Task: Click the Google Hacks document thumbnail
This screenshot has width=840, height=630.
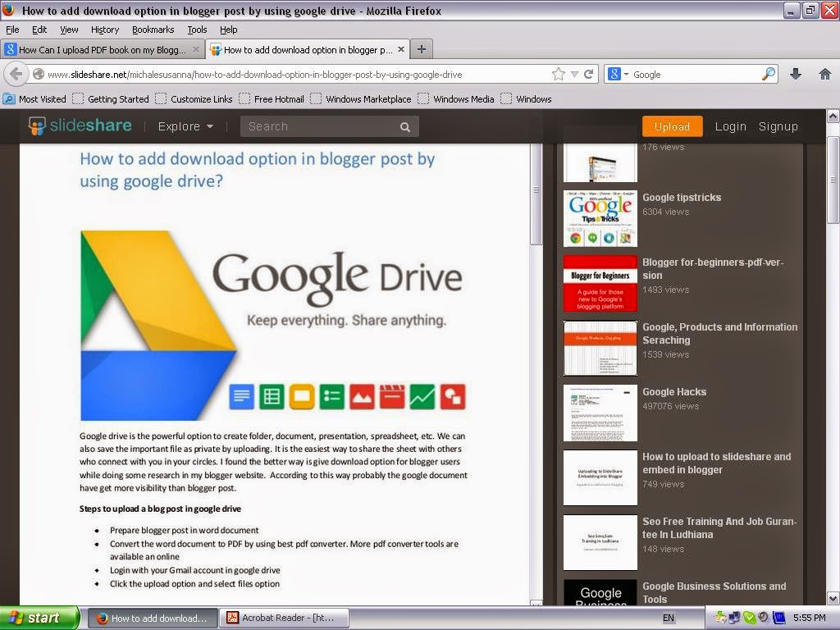Action: click(600, 413)
